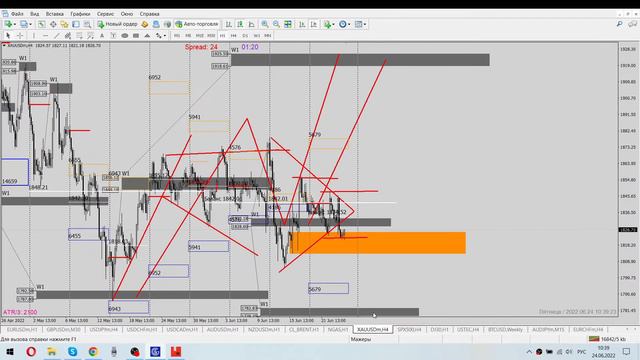This screenshot has height=360, width=640.
Task: Toggle chart shift from right edge
Action: coord(313,24)
